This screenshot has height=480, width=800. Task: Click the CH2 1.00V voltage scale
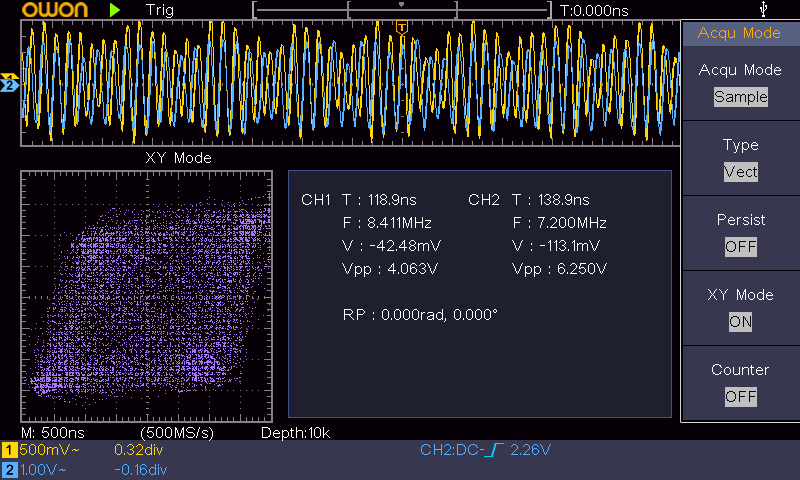(44, 469)
